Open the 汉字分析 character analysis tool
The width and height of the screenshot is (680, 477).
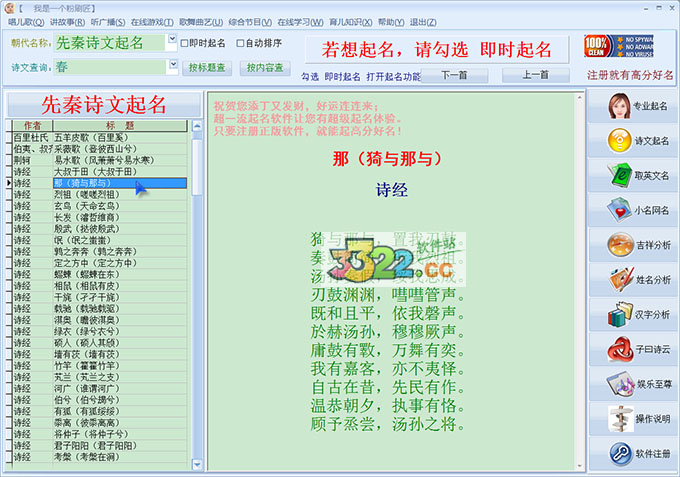tap(633, 315)
